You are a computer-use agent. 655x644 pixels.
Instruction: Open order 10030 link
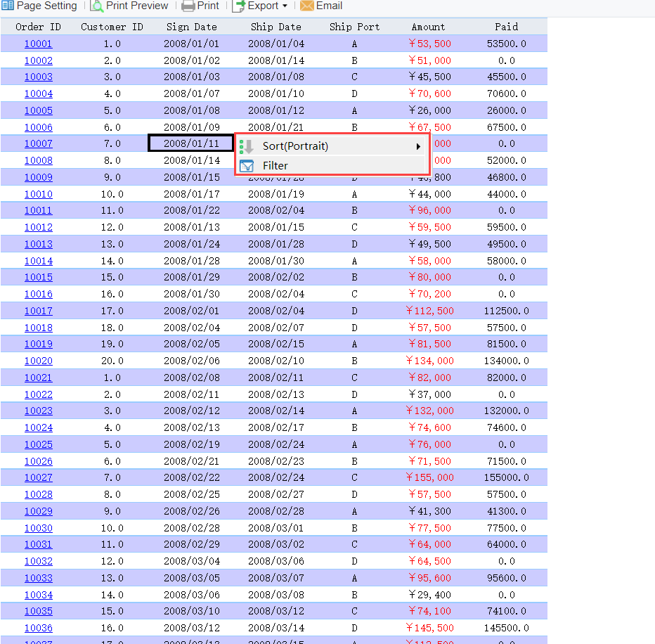tap(39, 528)
